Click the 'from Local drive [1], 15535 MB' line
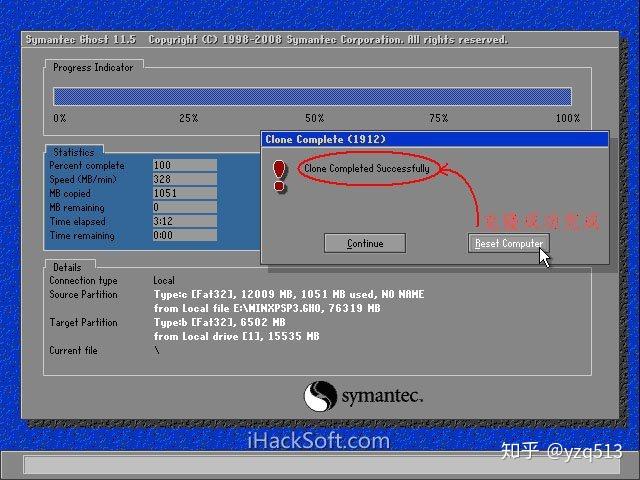The width and height of the screenshot is (640, 480). [x=236, y=336]
